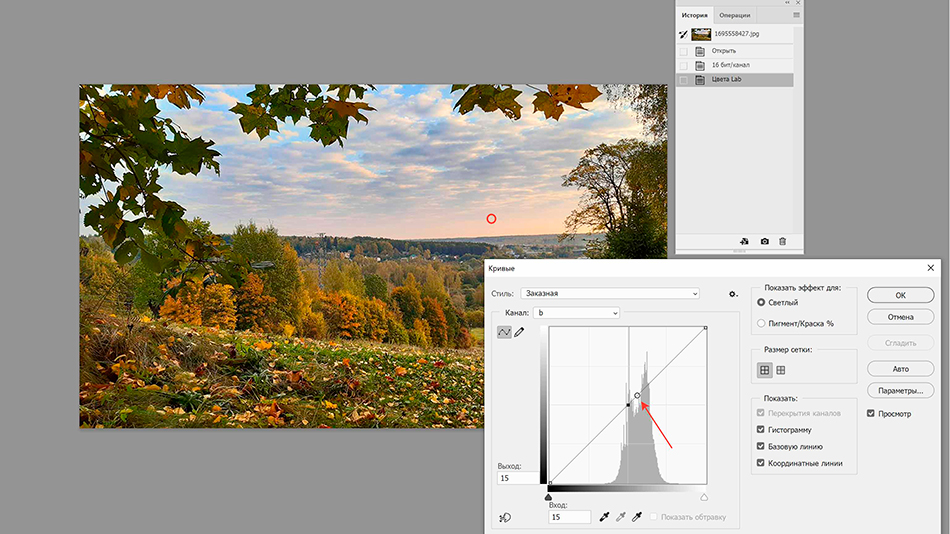Screen dimensions: 950x534
Task: Open the curves preset gear options
Action: pos(733,293)
